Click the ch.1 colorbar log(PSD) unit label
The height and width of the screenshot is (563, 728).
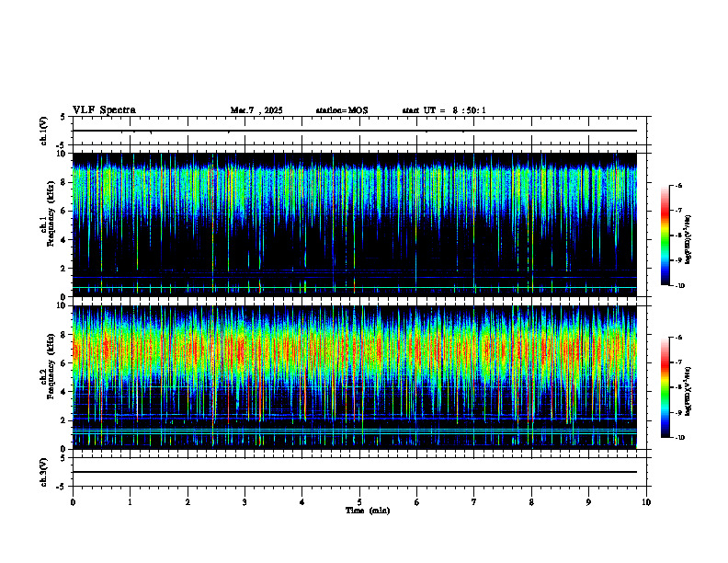coord(688,240)
